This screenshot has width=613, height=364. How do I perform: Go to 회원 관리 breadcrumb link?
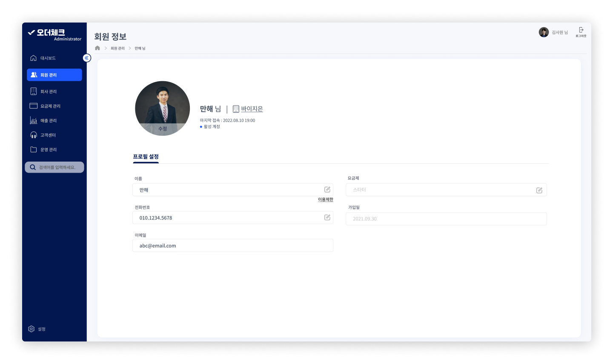pos(117,48)
